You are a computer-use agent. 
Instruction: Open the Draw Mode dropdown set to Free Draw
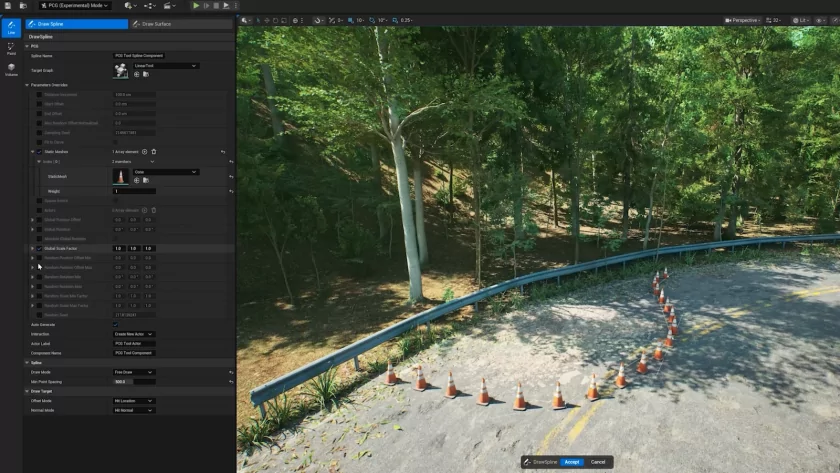(x=134, y=372)
